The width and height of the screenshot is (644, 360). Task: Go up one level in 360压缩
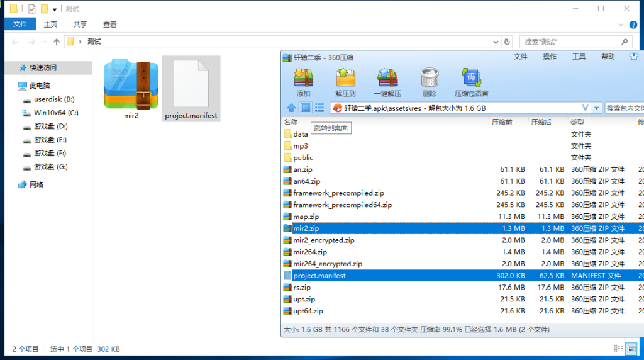click(291, 108)
